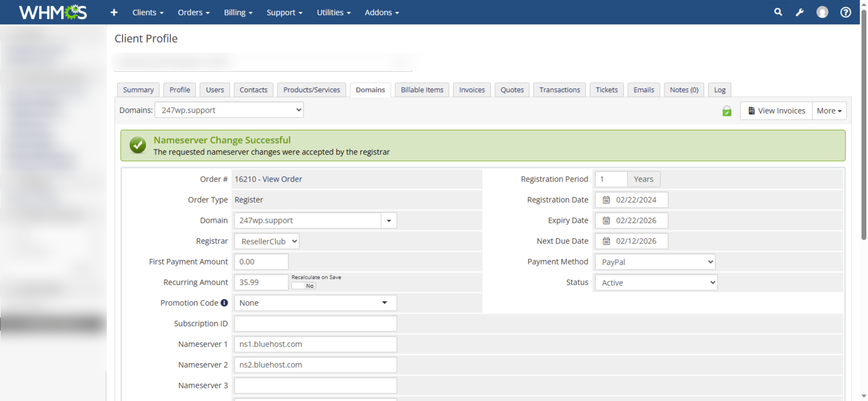Click the WHMCS logo
Image resolution: width=868 pixels, height=401 pixels.
pyautogui.click(x=53, y=12)
